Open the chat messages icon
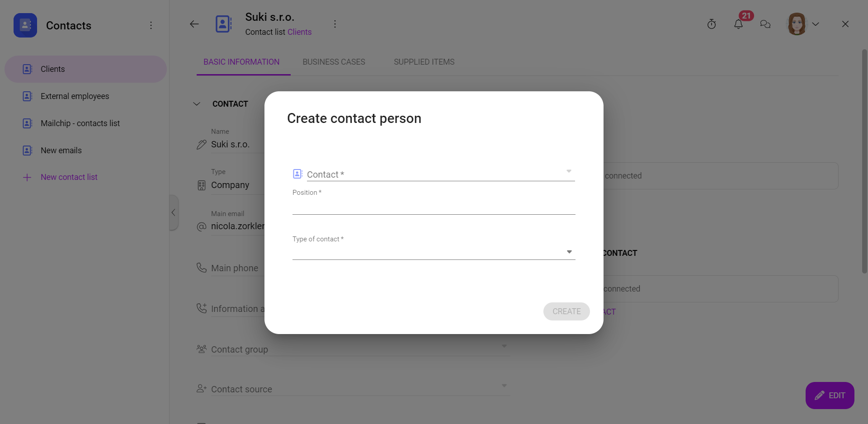868x424 pixels. [766, 24]
